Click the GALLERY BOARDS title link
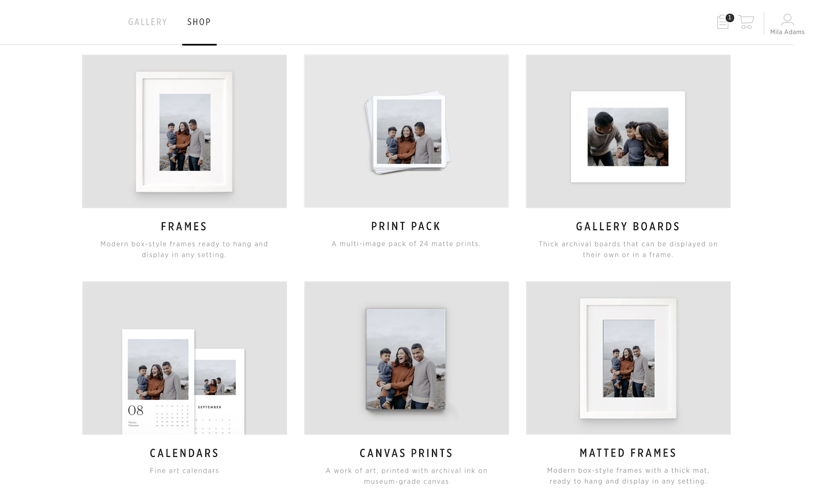Viewport: 819px width, 504px height. click(x=628, y=226)
